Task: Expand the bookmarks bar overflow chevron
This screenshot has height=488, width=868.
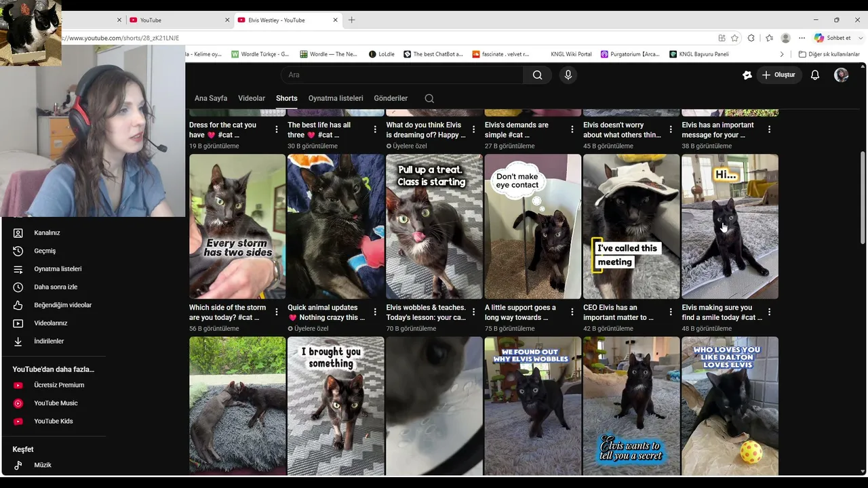Action: point(782,54)
